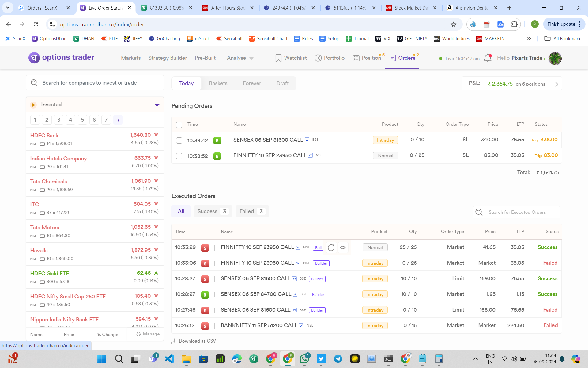
Task: Select watchlist number 2
Action: tap(47, 120)
